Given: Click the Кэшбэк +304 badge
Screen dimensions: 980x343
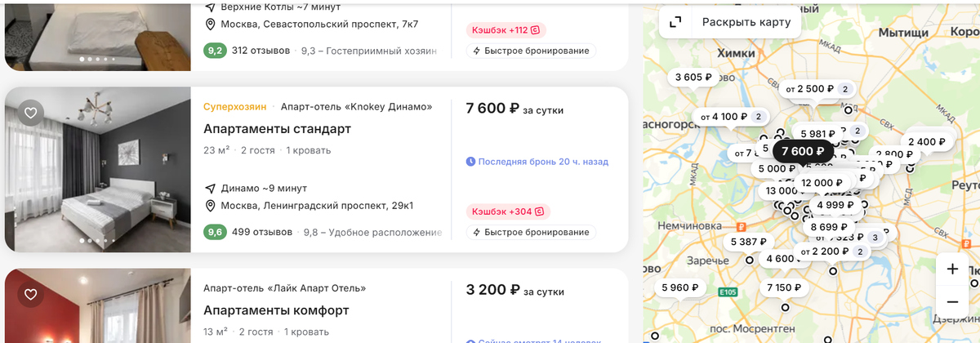Looking at the screenshot, I should (x=508, y=212).
